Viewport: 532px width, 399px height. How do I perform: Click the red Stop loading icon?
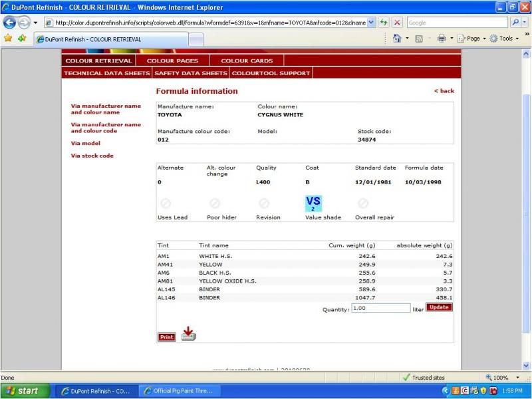(397, 23)
